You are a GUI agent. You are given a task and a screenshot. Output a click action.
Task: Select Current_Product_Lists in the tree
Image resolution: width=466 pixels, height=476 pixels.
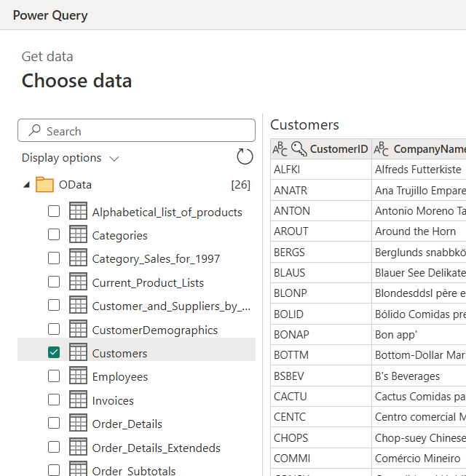pyautogui.click(x=148, y=282)
